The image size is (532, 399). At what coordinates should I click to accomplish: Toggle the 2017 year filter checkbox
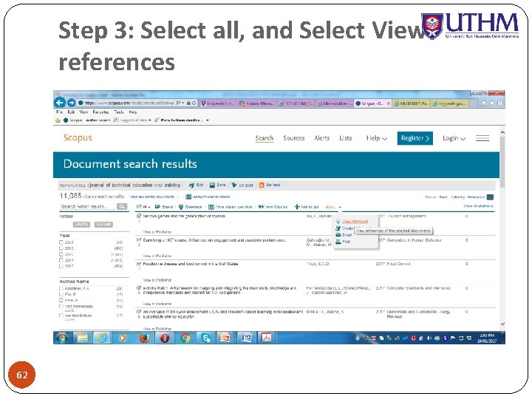coord(61,242)
